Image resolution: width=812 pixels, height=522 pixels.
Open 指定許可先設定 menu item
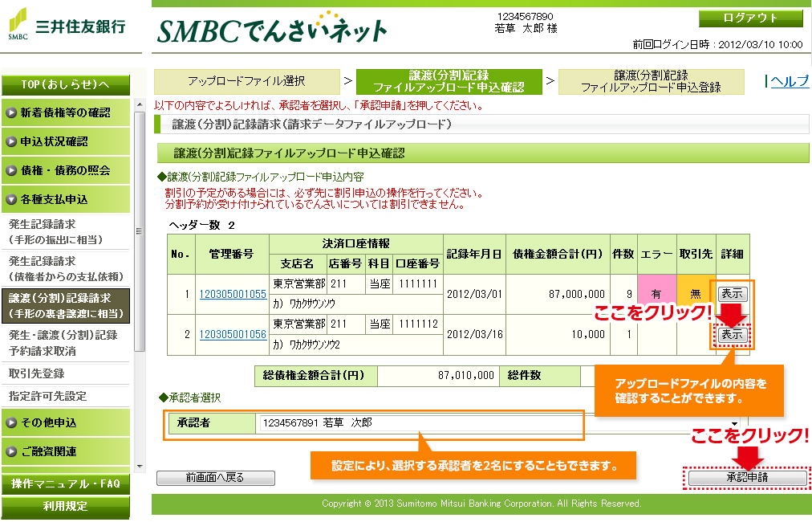point(66,396)
